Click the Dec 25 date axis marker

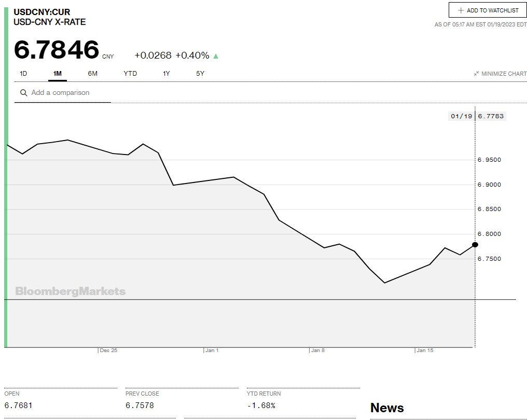pos(108,351)
